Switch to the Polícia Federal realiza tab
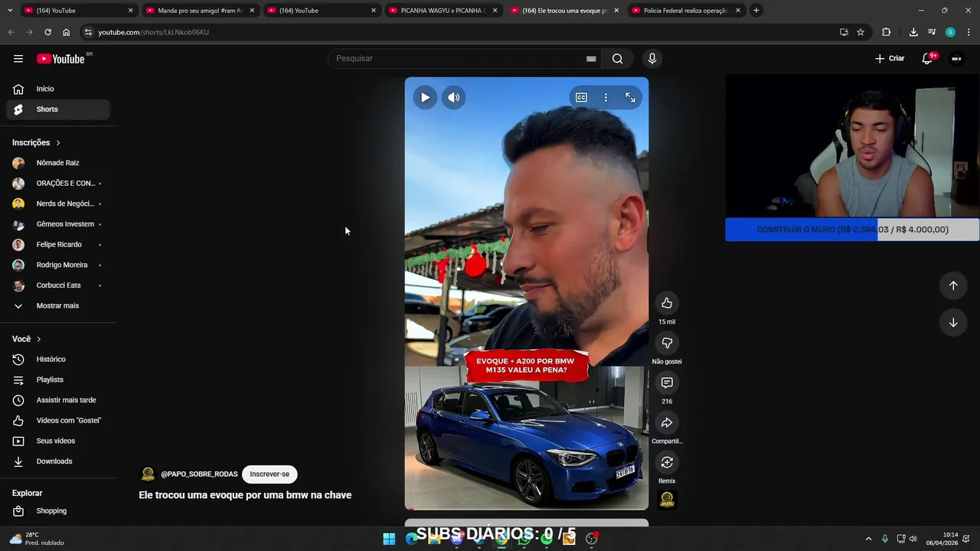Image resolution: width=980 pixels, height=551 pixels. pyautogui.click(x=686, y=11)
